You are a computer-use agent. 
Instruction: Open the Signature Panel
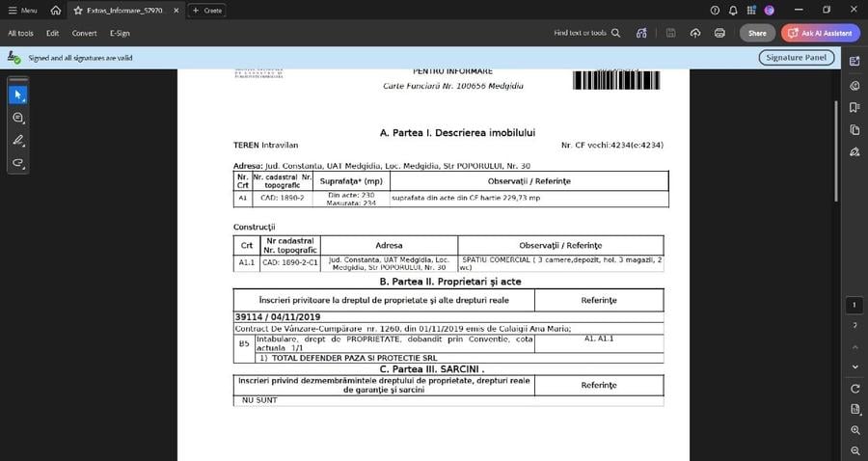pyautogui.click(x=796, y=58)
